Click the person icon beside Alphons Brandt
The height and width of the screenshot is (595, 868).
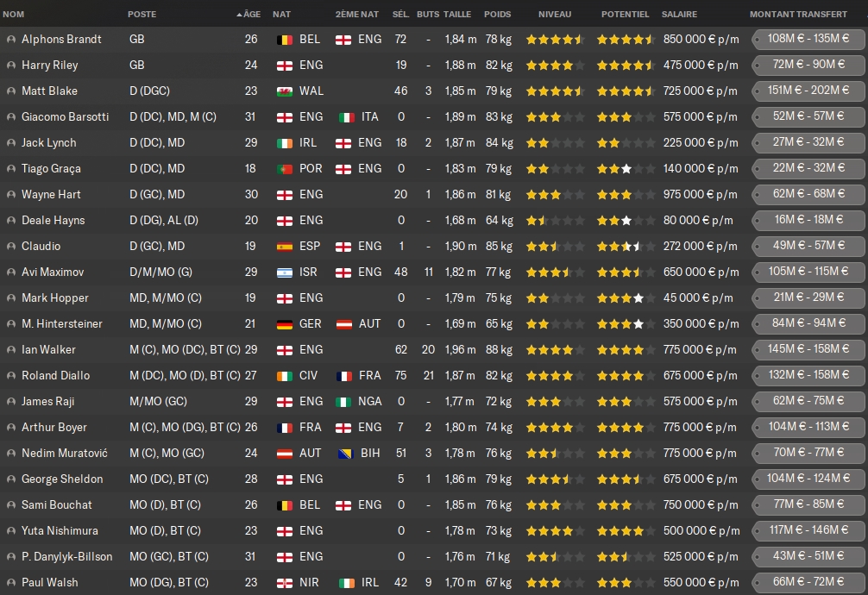click(x=10, y=40)
